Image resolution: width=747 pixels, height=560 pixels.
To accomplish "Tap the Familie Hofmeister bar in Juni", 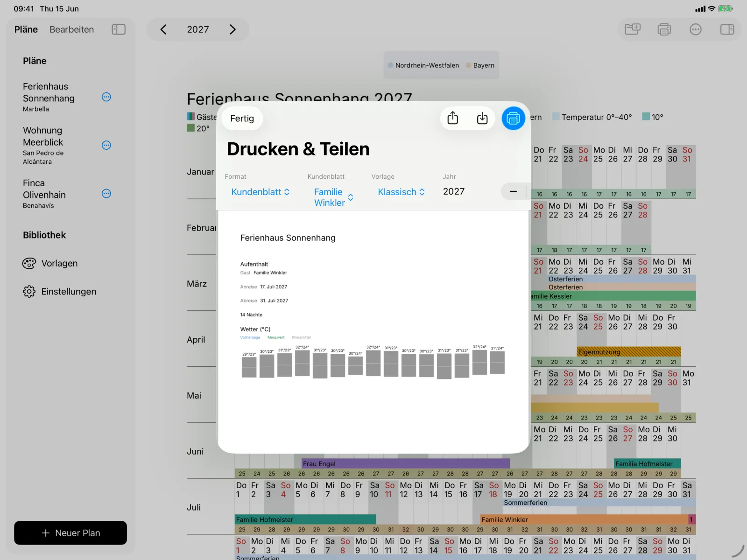I will [647, 463].
